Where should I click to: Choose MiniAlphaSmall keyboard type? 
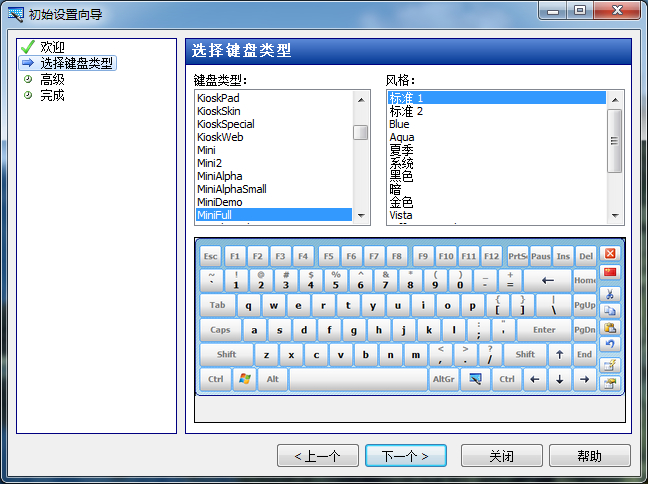click(x=274, y=189)
